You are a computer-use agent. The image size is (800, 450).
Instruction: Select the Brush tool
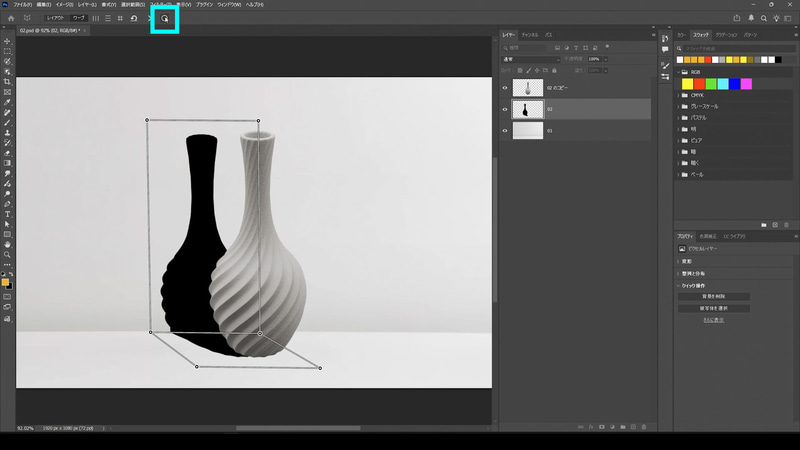point(7,122)
